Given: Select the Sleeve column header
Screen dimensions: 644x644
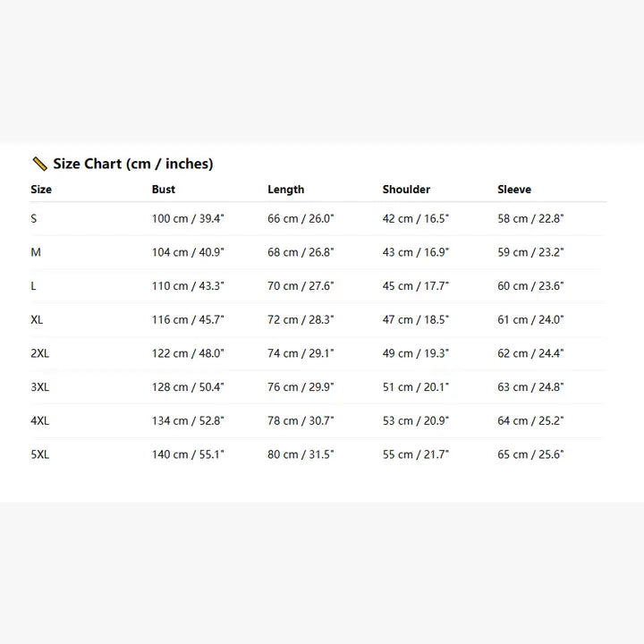Looking at the screenshot, I should point(514,190).
